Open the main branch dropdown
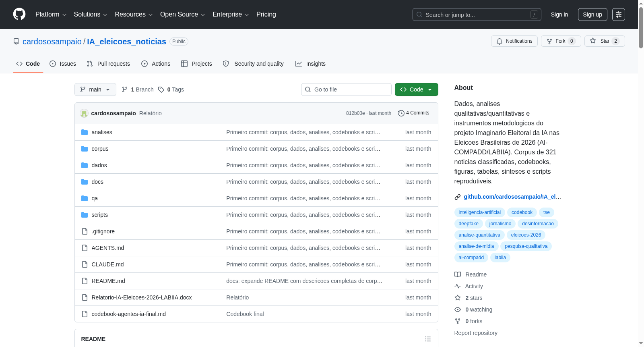This screenshot has height=347, width=644. [x=95, y=89]
